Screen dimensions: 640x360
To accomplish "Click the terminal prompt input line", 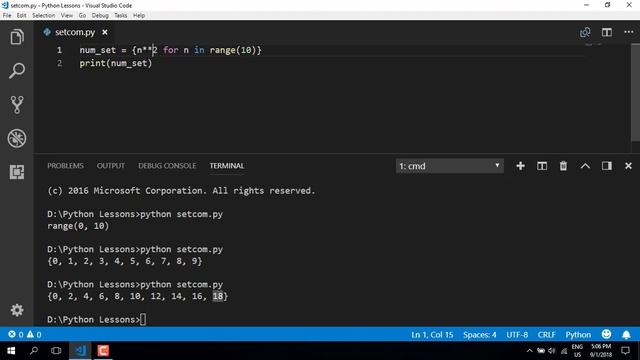I will (96, 319).
